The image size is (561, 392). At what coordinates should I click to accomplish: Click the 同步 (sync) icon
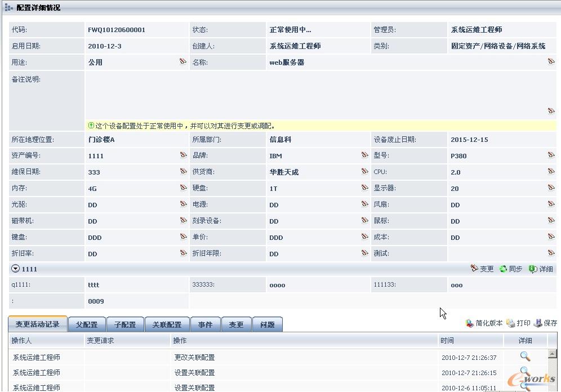(x=511, y=269)
